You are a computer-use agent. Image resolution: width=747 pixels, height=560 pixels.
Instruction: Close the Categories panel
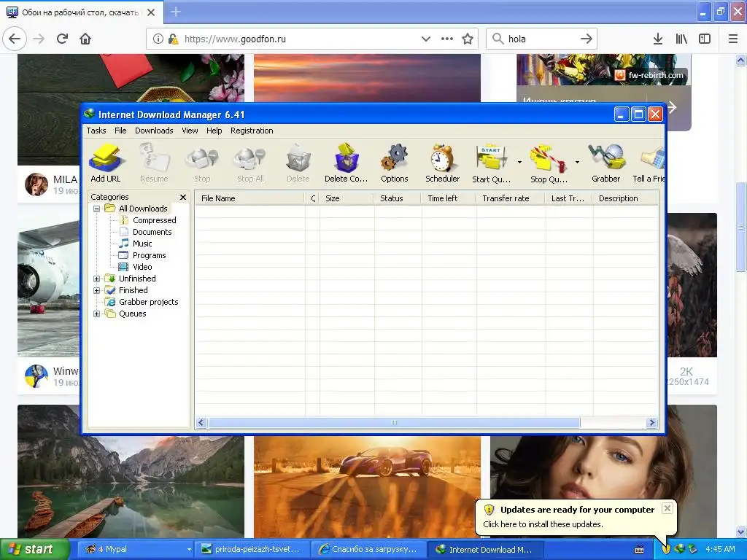point(183,197)
